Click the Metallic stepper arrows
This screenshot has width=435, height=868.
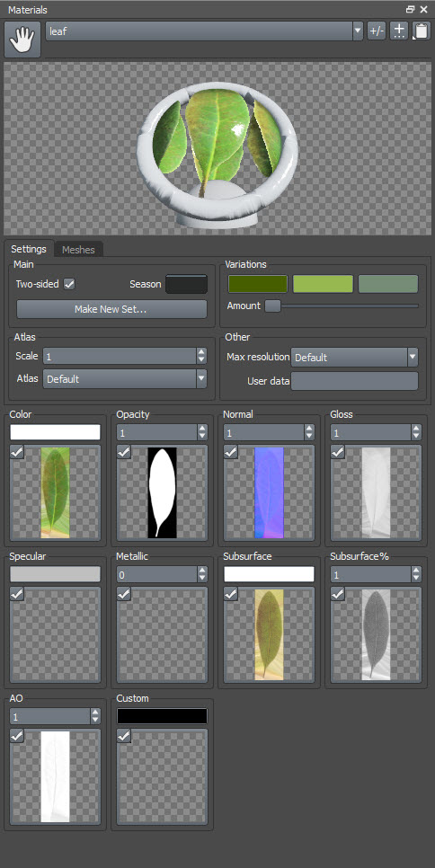pos(202,574)
